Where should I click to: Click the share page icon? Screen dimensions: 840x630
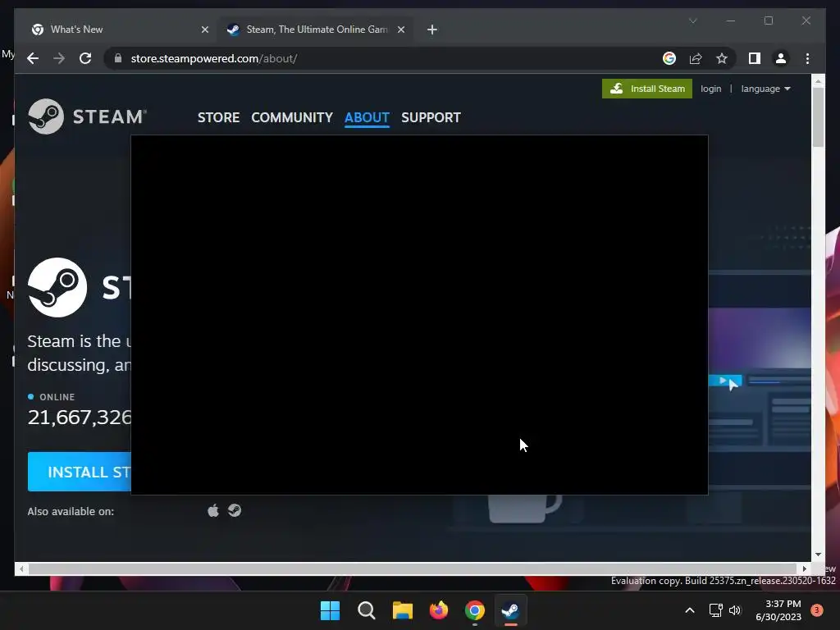point(696,58)
